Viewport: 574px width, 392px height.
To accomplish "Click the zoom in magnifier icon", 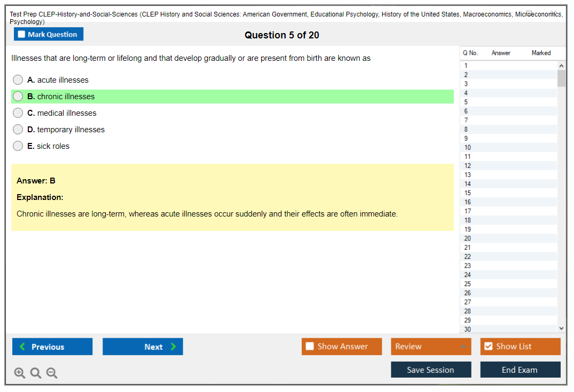I will coord(19,373).
